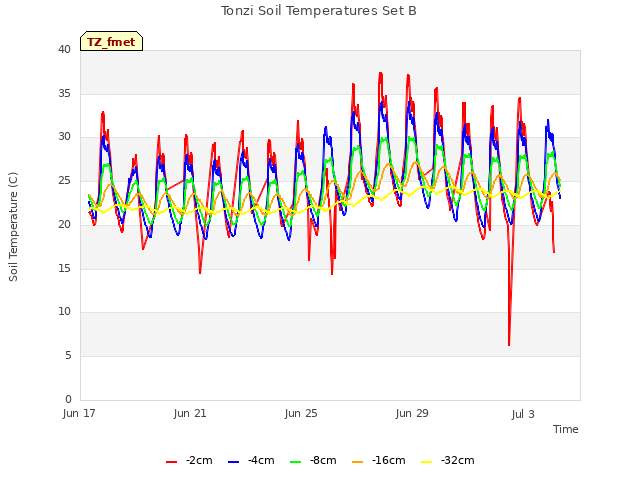Image resolution: width=640 pixels, height=480 pixels.
Task: Toggle the -16cm series legend entry
Action: (x=378, y=460)
